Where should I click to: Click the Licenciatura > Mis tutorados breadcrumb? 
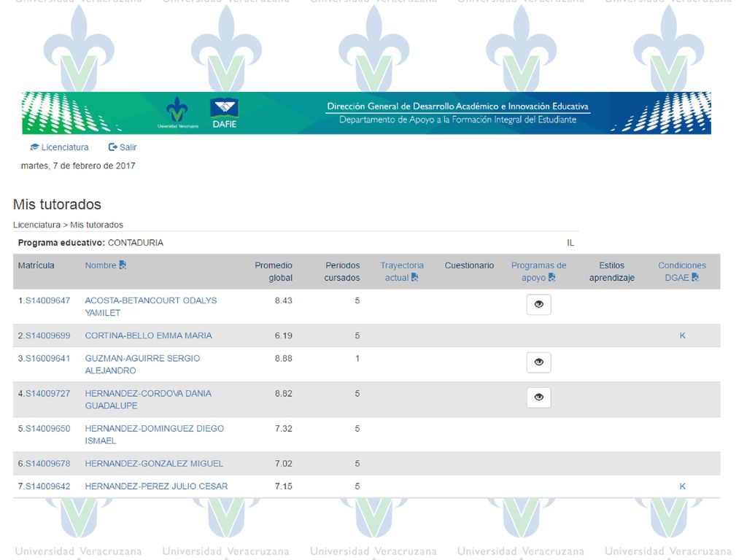click(x=68, y=225)
